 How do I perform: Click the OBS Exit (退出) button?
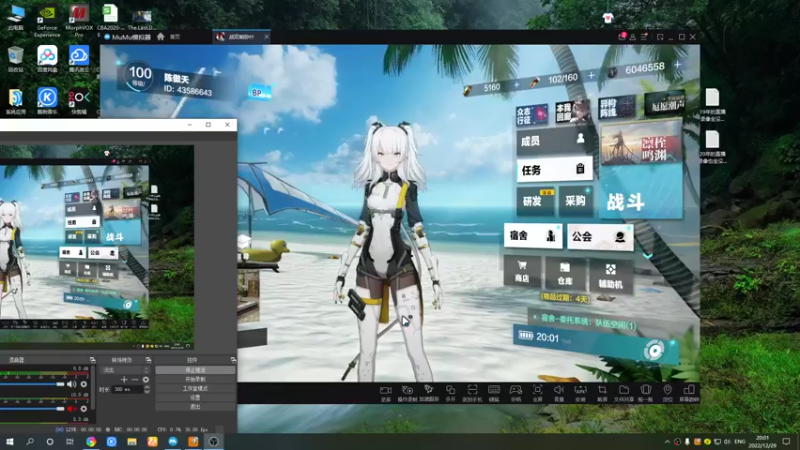pos(195,407)
